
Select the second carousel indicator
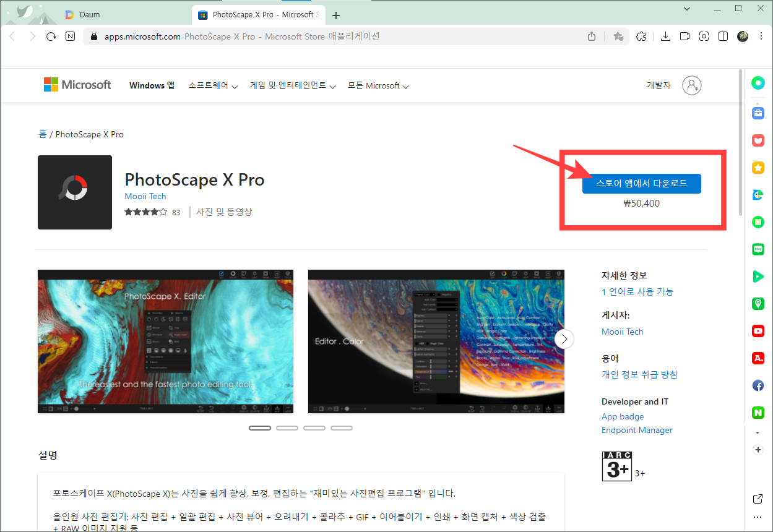287,428
